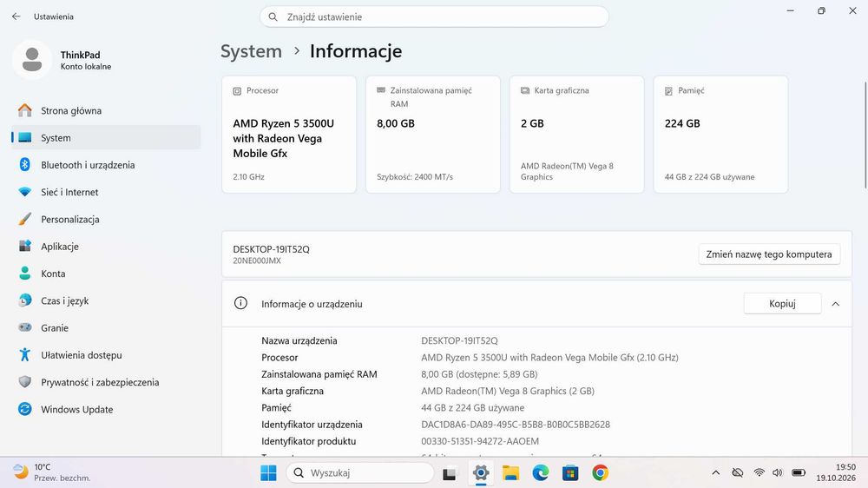Collapse Informacje o urządzeniu section

pyautogui.click(x=835, y=304)
